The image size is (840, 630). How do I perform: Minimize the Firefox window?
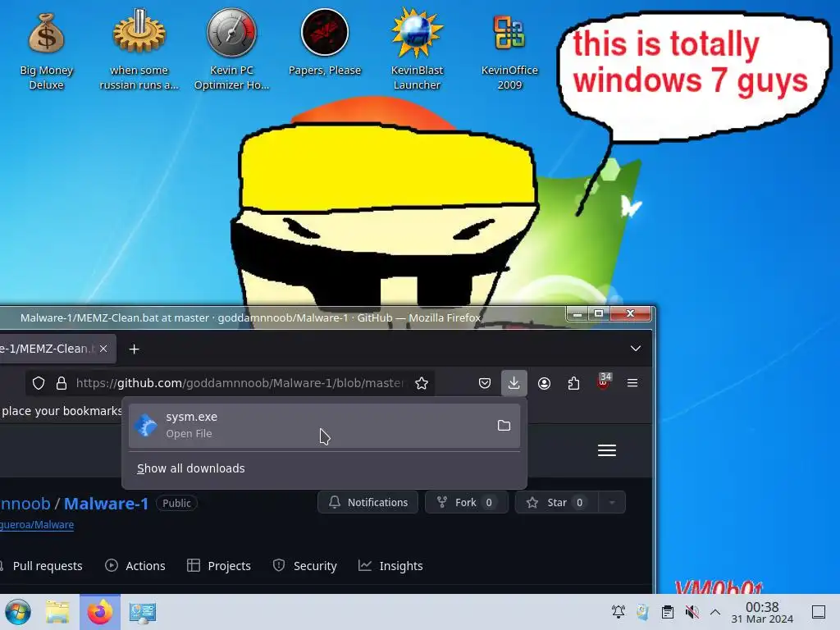pos(577,314)
